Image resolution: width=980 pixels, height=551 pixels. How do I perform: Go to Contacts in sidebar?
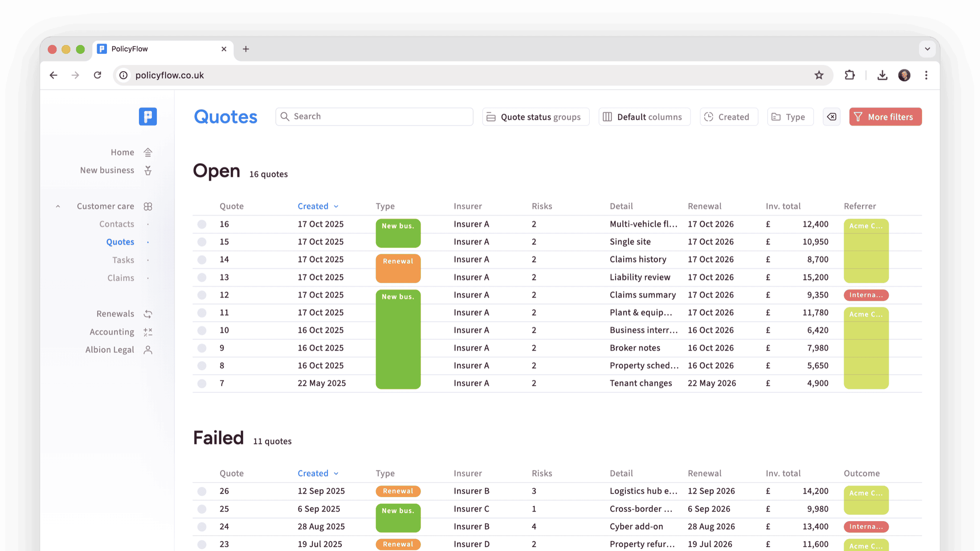117,224
